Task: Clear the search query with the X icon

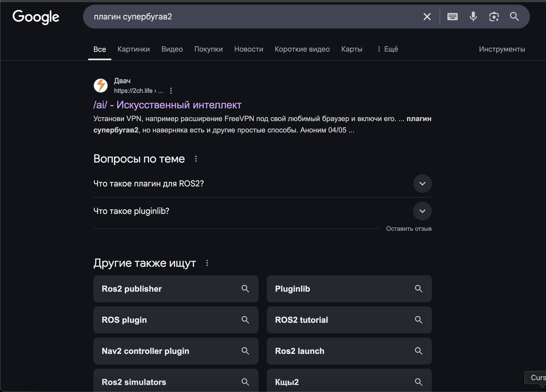Action: (427, 17)
